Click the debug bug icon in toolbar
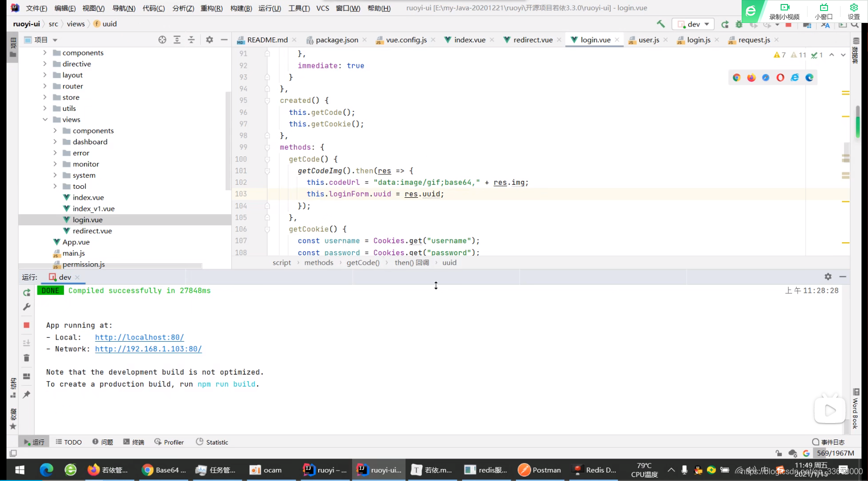868x481 pixels. tap(739, 24)
